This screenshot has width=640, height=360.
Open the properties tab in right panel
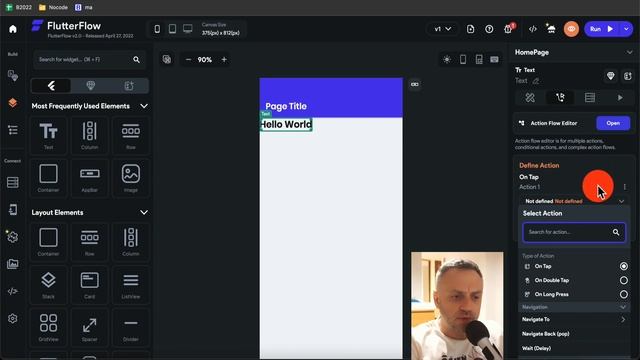(530, 98)
